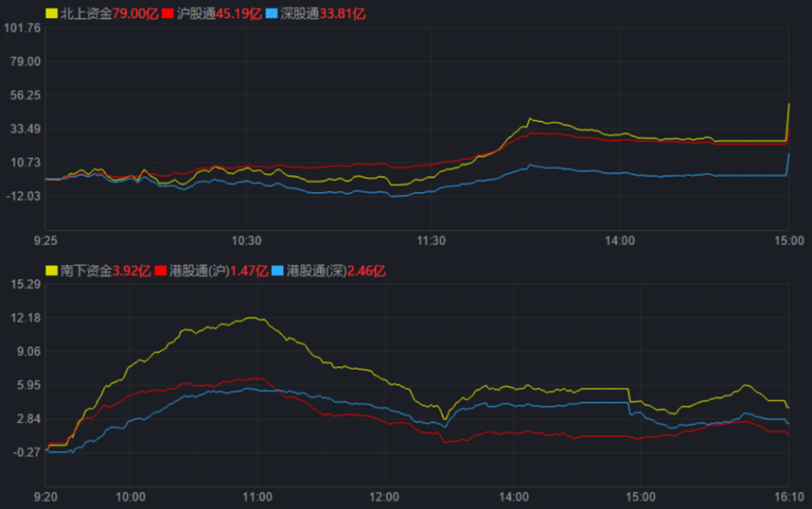
Task: Click the blue 深股通 legend swatch
Action: pos(271,14)
